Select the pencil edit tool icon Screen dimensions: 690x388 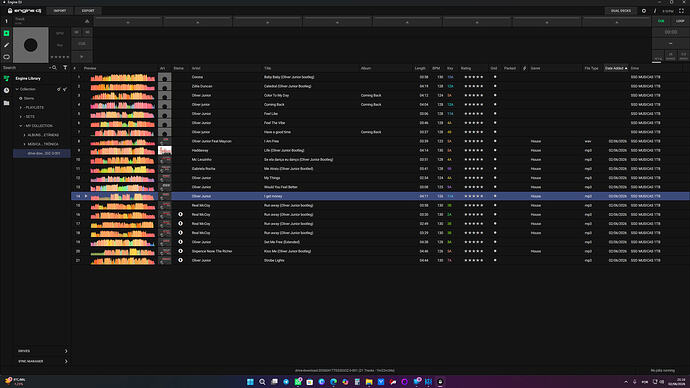(6, 45)
